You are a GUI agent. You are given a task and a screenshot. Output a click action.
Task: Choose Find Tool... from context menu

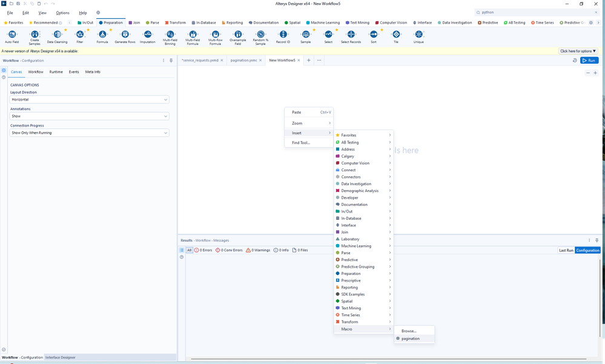coord(309,143)
